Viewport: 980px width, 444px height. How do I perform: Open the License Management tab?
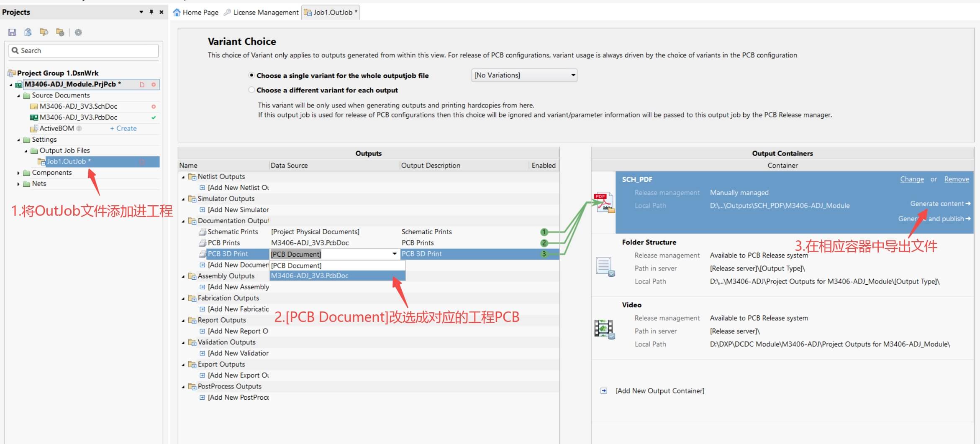point(262,13)
